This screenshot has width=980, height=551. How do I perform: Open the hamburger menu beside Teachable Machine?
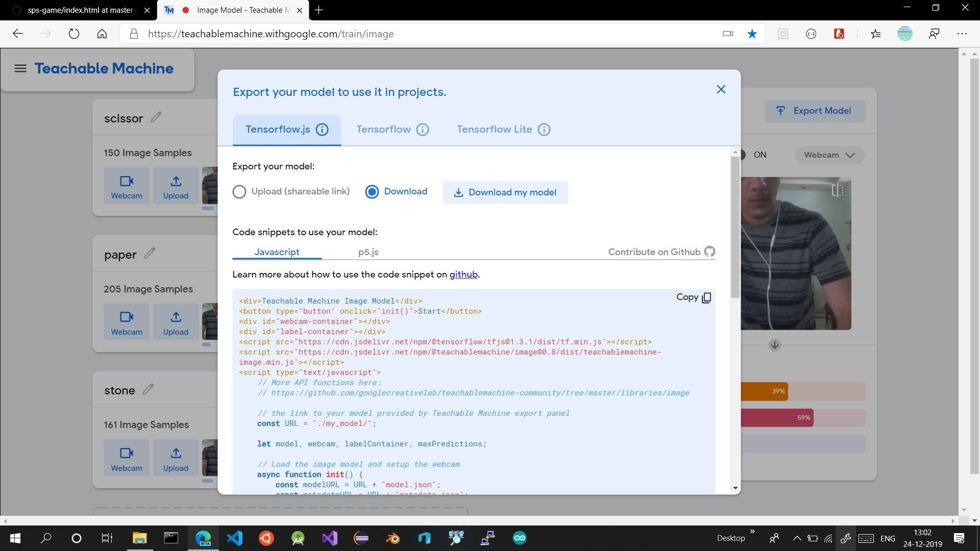click(x=20, y=68)
